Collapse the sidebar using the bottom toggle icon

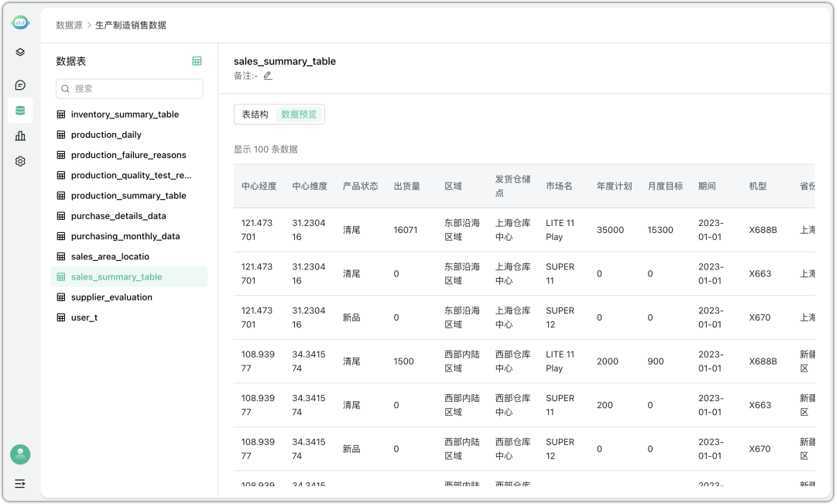point(19,483)
